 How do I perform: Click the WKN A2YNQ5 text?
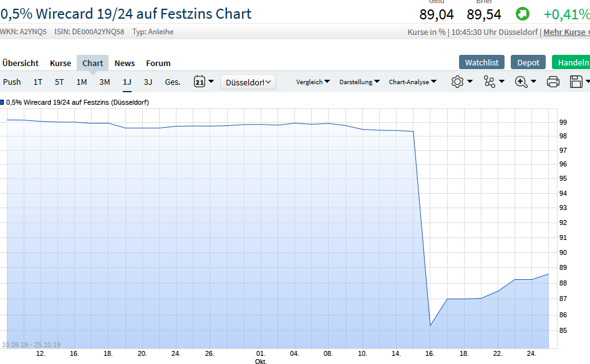click(x=23, y=32)
